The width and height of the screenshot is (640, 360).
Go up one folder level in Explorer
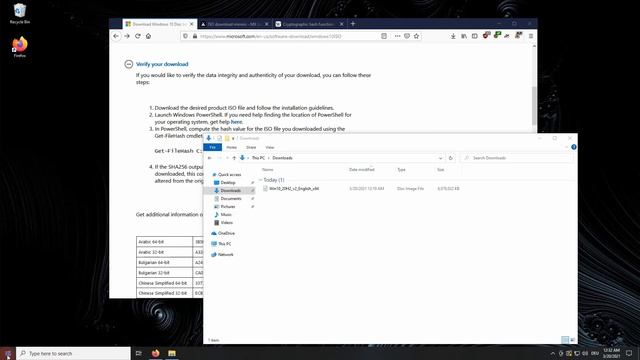click(234, 158)
